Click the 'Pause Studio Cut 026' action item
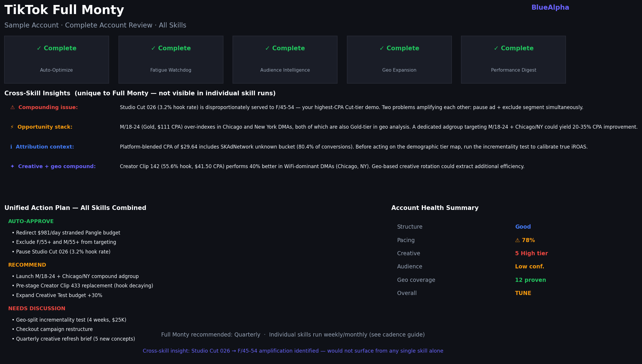The height and width of the screenshot is (364, 642). click(61, 252)
